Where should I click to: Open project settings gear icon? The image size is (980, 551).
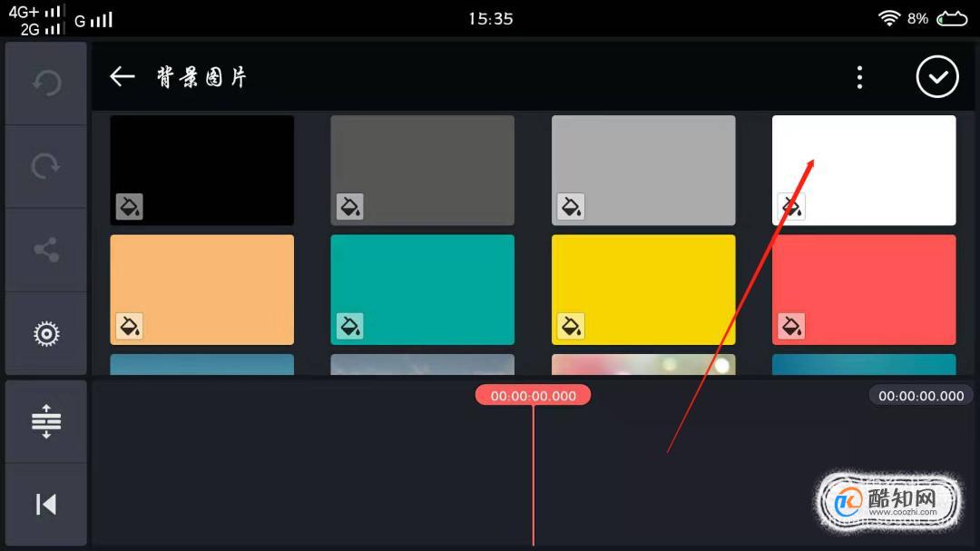pyautogui.click(x=46, y=333)
